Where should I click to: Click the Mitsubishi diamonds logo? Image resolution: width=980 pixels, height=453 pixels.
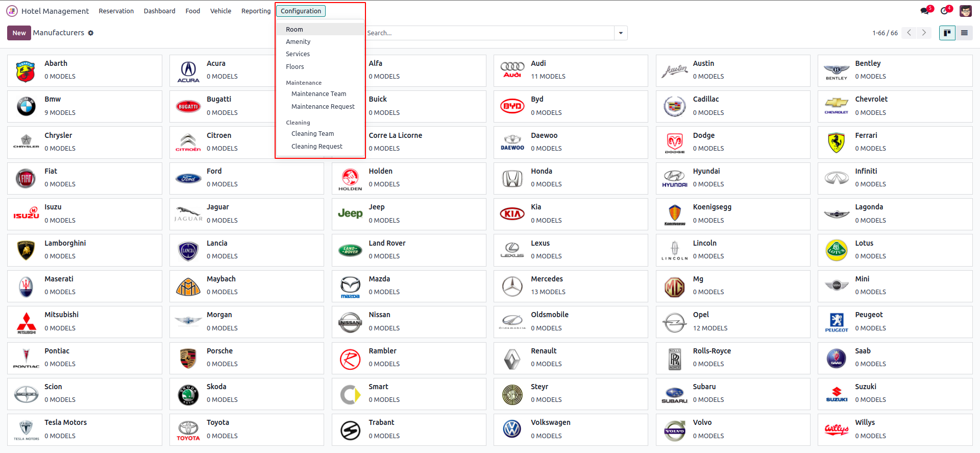(26, 322)
